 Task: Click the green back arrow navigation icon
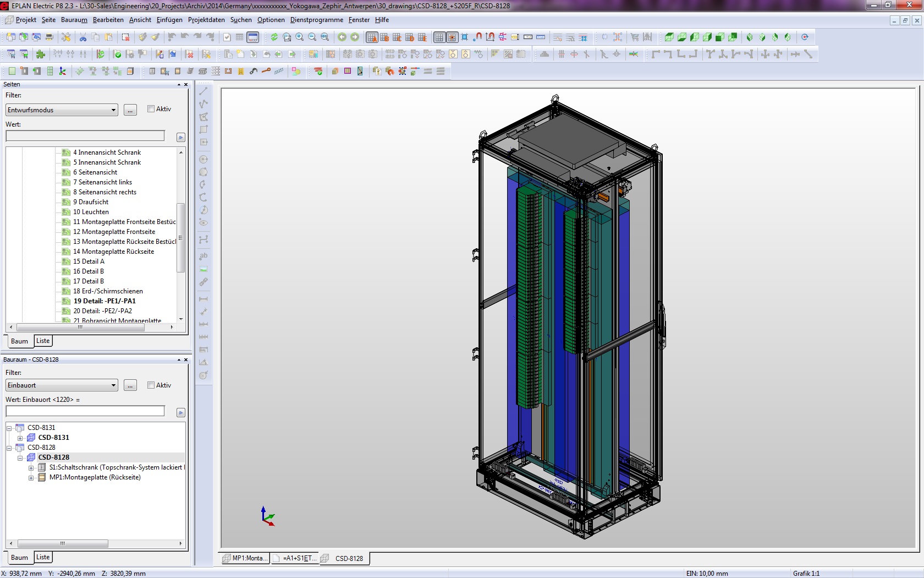[342, 37]
